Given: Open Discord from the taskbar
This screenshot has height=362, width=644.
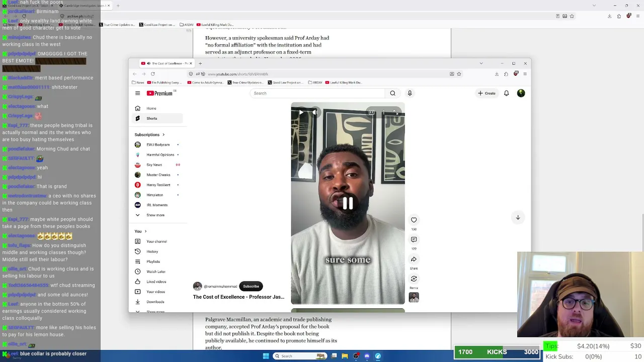Looking at the screenshot, I should tap(367, 356).
